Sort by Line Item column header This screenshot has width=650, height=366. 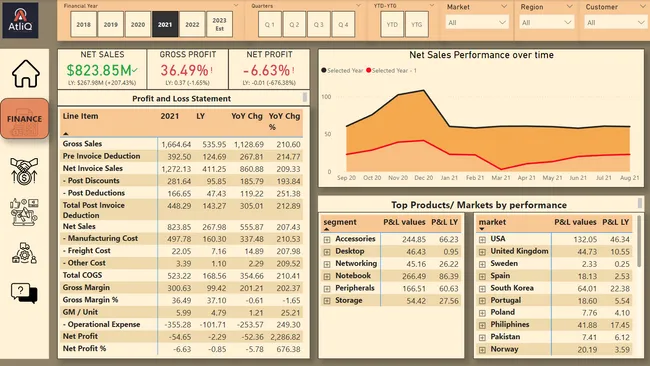pyautogui.click(x=80, y=116)
